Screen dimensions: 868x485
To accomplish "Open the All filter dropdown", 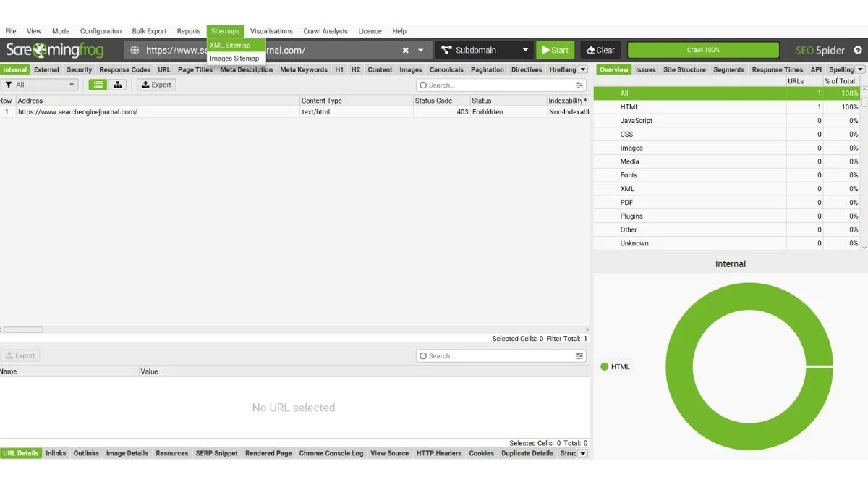I will [40, 85].
